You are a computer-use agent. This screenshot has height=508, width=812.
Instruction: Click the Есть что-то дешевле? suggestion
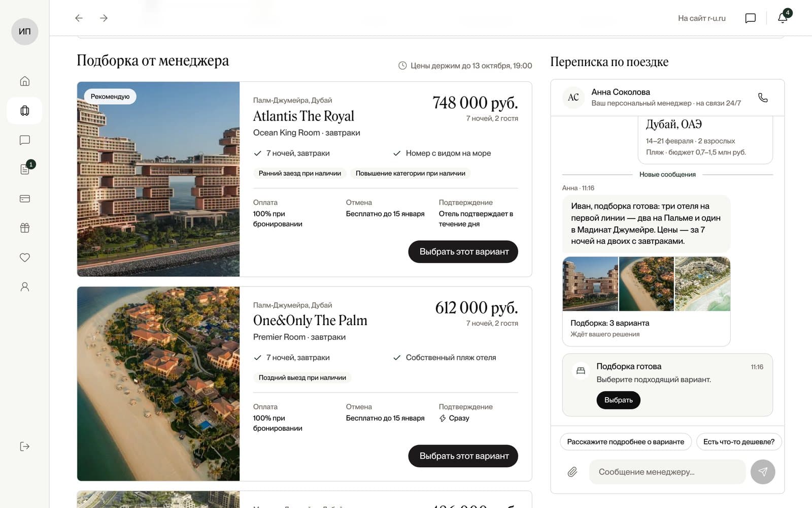[x=738, y=442]
